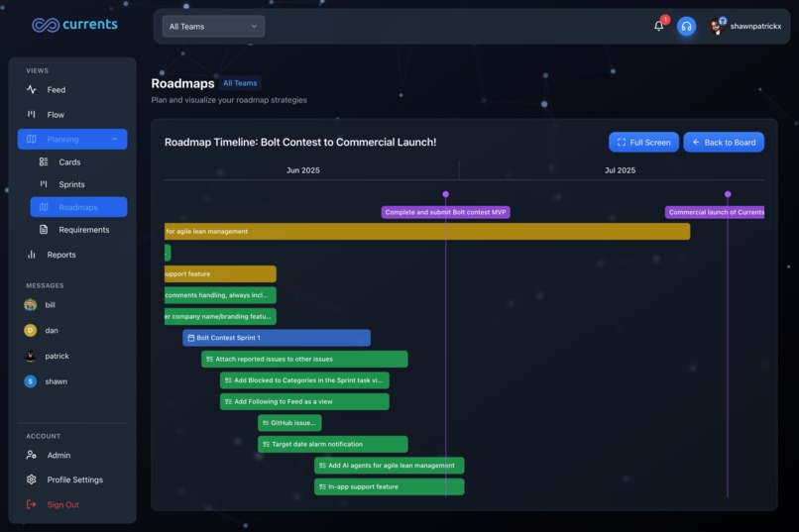Viewport: 799px width, 532px height.
Task: Click the task icon on GitHub issue bar
Action: [266, 423]
